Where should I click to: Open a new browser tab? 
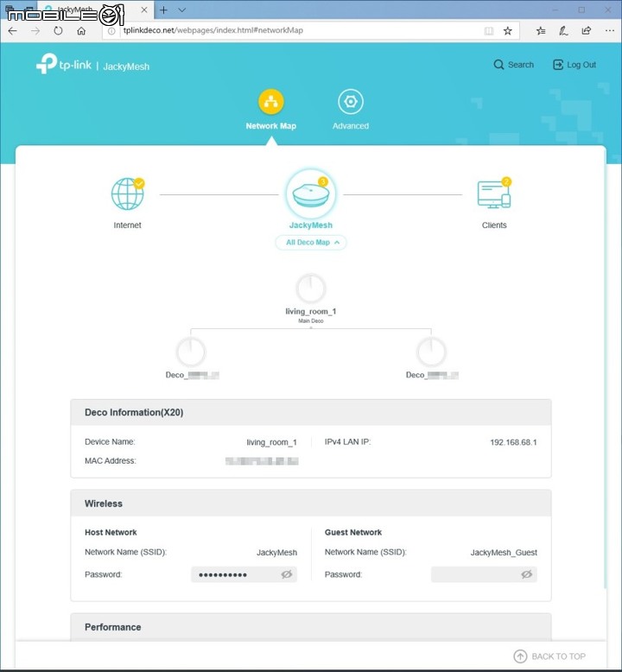click(x=163, y=10)
